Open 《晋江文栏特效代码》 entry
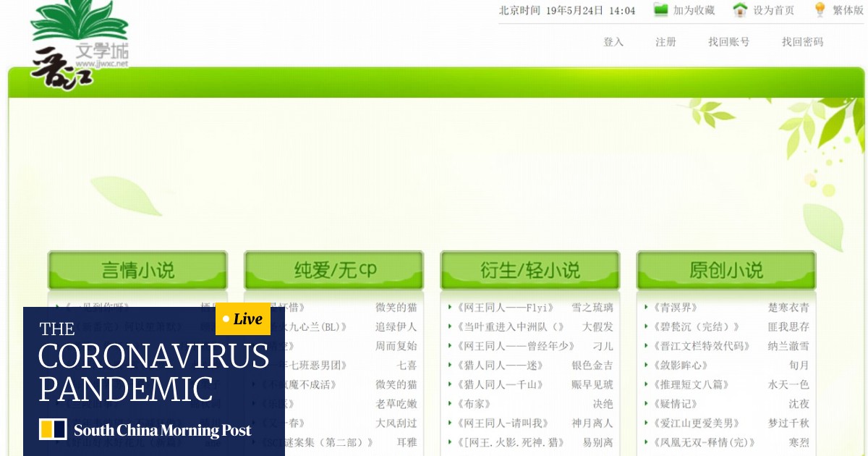Image resolution: width=868 pixels, height=456 pixels. tap(701, 346)
